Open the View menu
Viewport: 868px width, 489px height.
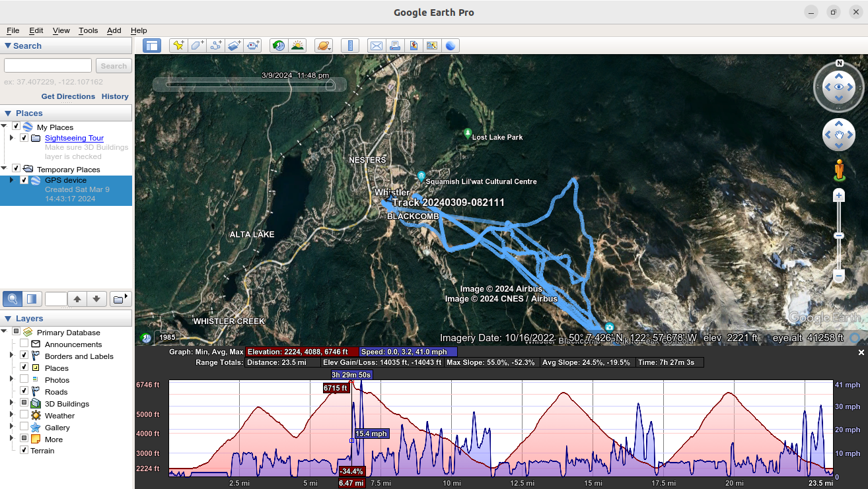[61, 30]
